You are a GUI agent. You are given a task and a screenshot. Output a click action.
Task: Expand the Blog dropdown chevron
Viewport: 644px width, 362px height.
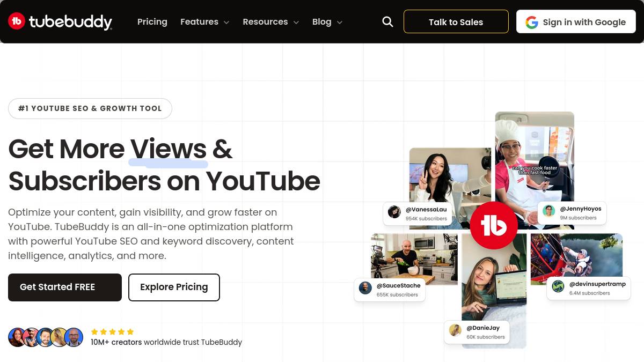[340, 23]
